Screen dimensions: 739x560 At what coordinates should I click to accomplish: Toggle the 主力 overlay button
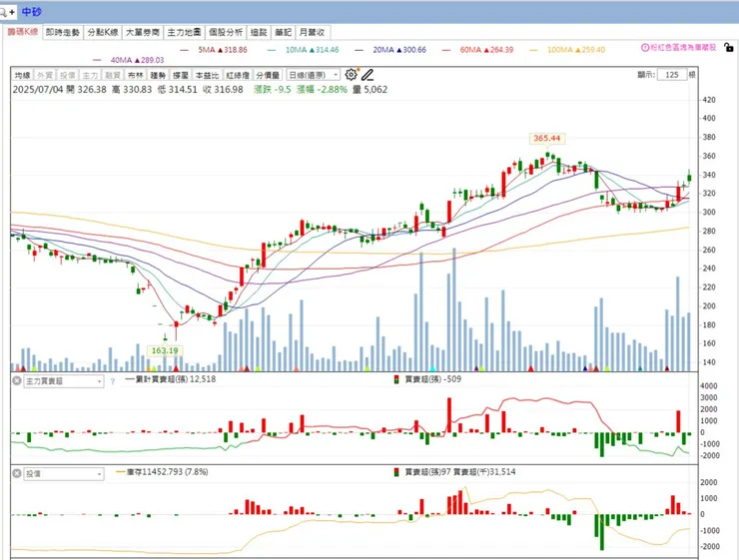click(x=90, y=75)
